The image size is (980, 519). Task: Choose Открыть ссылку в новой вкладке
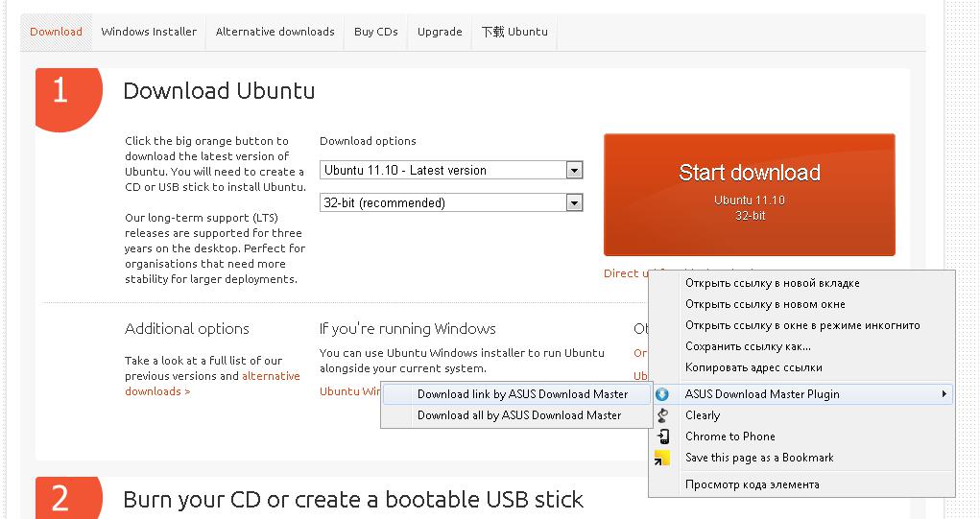[x=801, y=283]
